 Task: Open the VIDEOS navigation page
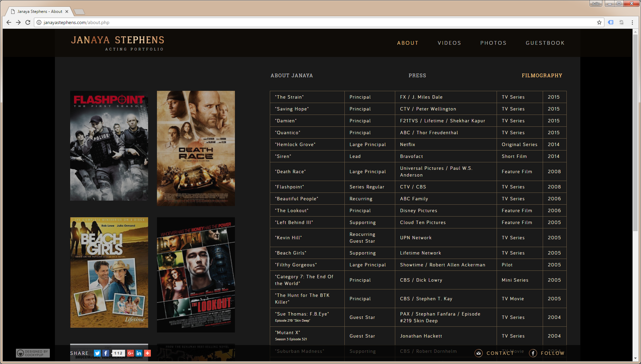point(449,43)
